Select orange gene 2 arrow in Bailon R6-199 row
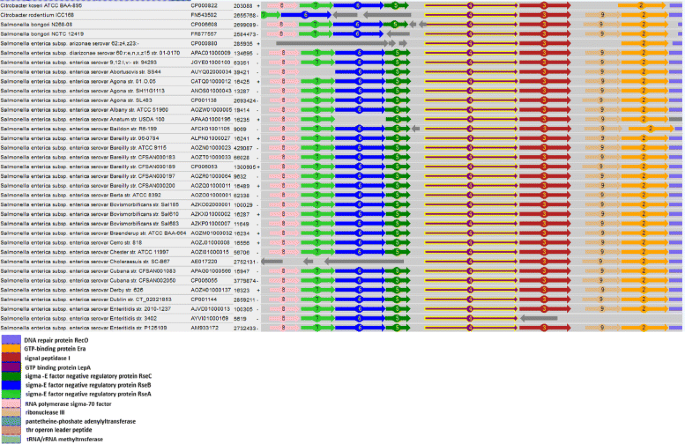 click(651, 128)
